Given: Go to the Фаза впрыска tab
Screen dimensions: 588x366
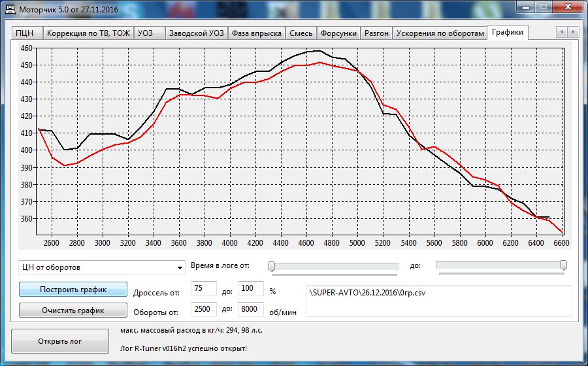Looking at the screenshot, I should point(257,33).
